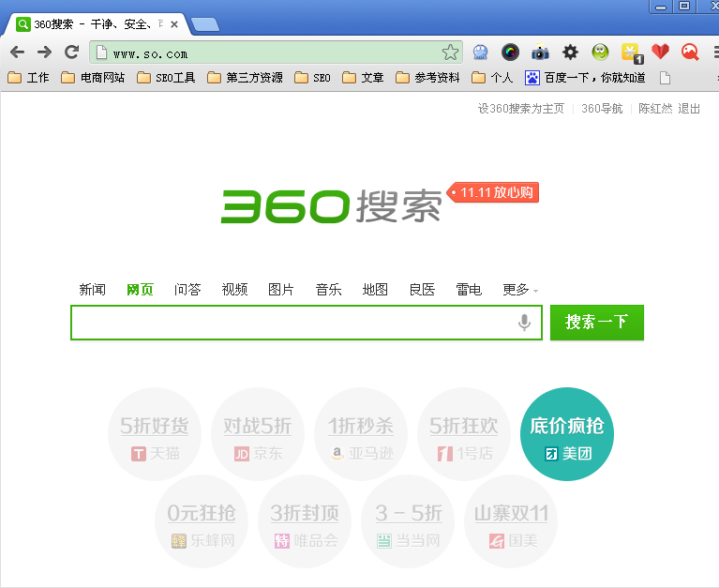719x588 pixels.
Task: Open the SEO bookmark folder
Action: point(312,78)
